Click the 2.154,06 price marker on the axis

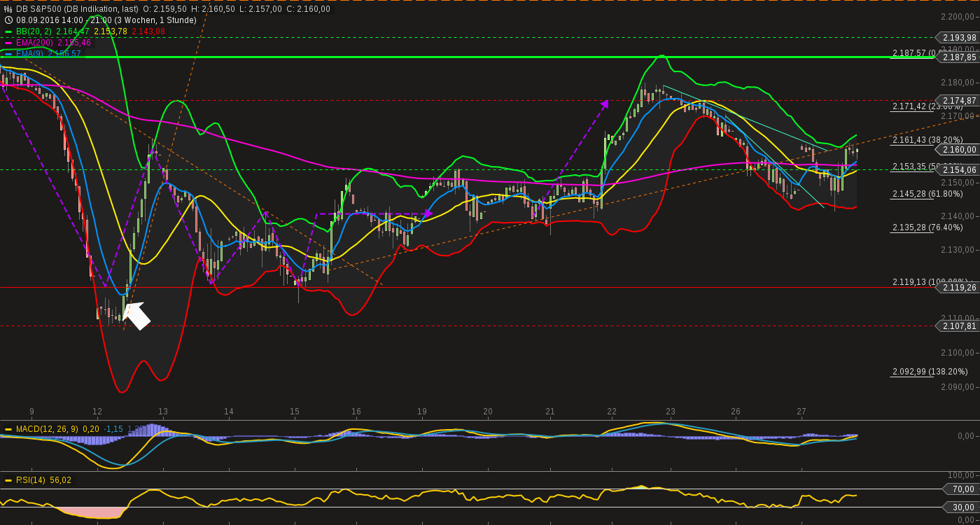956,169
